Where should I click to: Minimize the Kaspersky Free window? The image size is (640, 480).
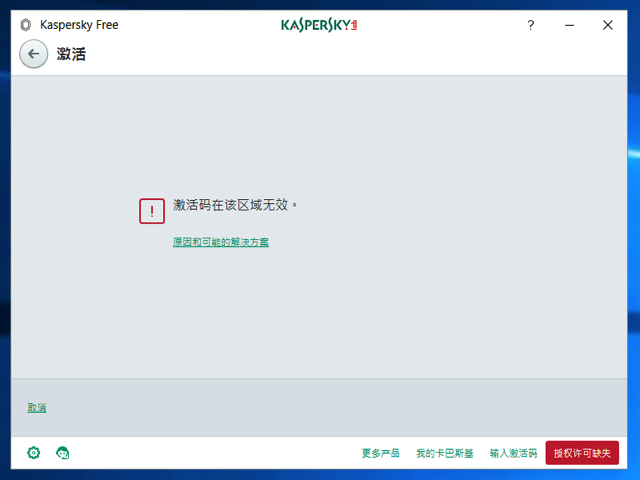(x=569, y=25)
